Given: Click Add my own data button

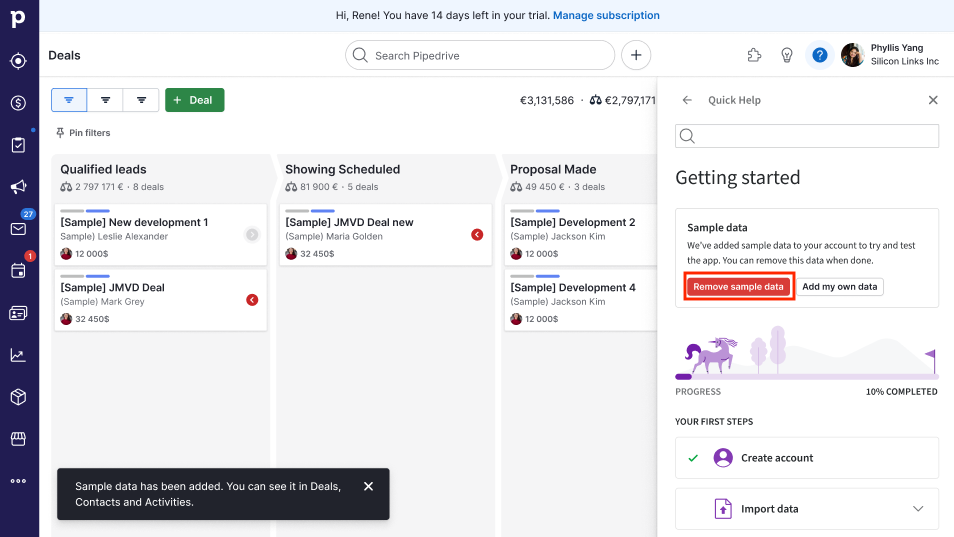Looking at the screenshot, I should (840, 286).
